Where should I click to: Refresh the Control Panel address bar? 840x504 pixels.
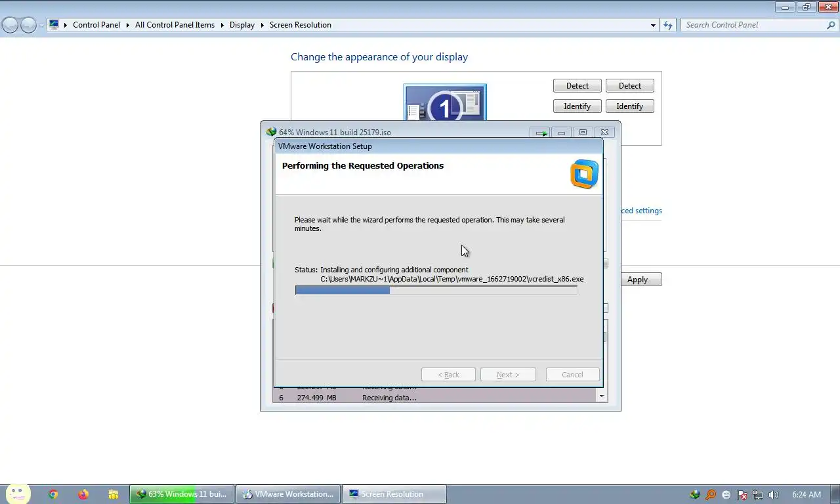[x=667, y=25]
